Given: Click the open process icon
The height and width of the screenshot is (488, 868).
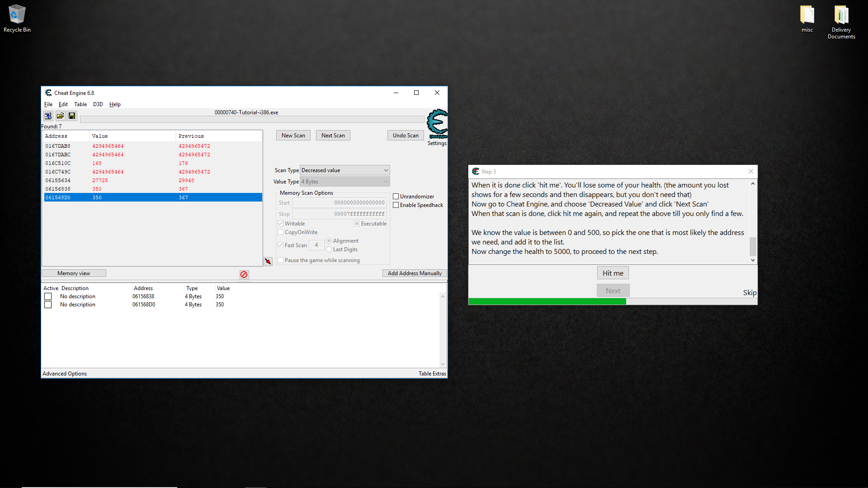Looking at the screenshot, I should click(x=48, y=116).
